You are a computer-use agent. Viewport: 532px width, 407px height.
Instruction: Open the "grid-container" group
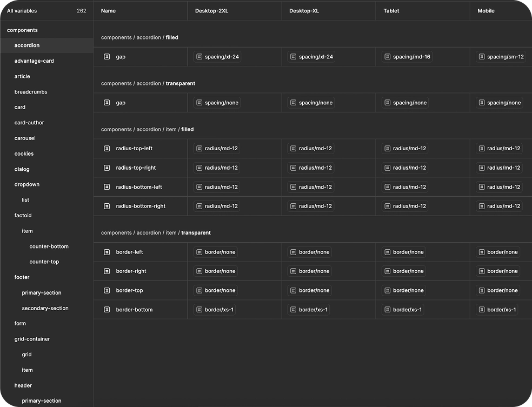[x=31, y=339]
